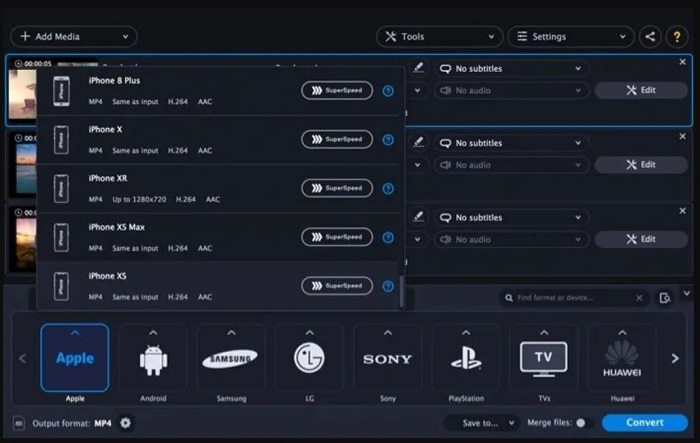This screenshot has height=443, width=700.
Task: Select the TVs device category
Action: point(544,358)
